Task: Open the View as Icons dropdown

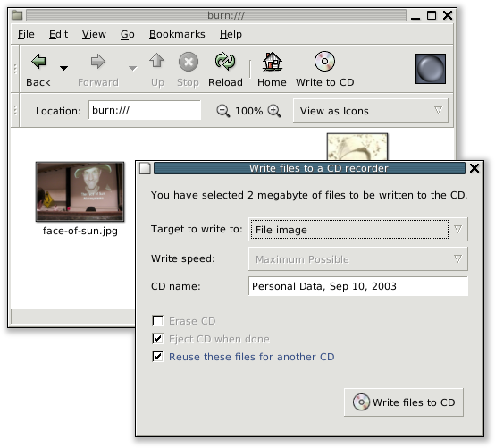Action: coord(371,111)
